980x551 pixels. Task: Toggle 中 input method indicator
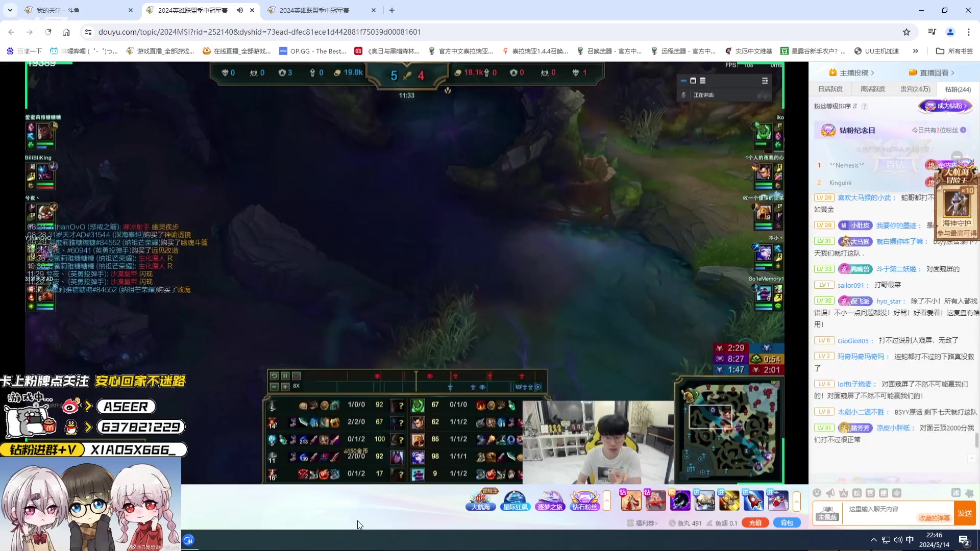[910, 540]
